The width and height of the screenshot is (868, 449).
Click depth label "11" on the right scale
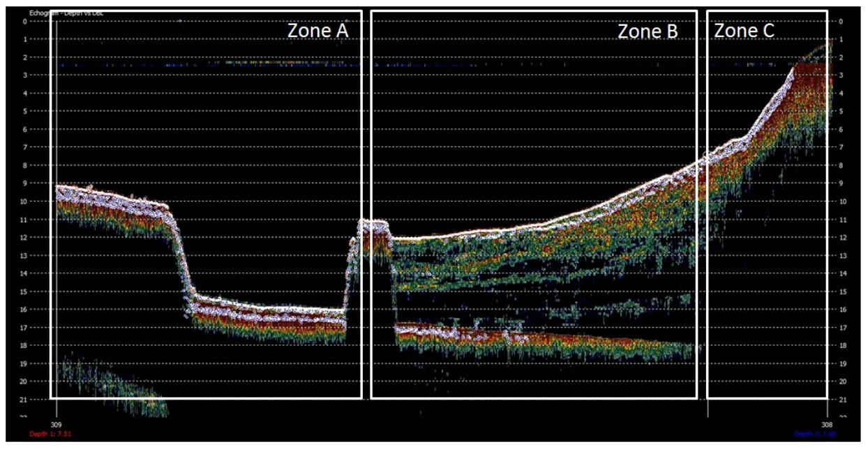tap(842, 220)
